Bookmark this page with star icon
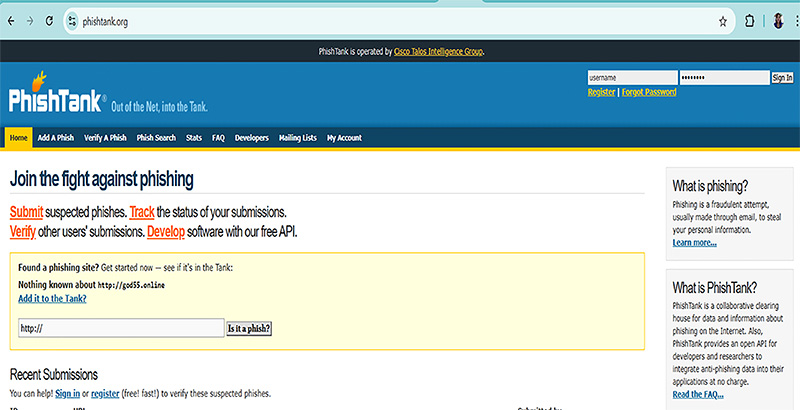Viewport: 800px width, 410px height. click(722, 21)
